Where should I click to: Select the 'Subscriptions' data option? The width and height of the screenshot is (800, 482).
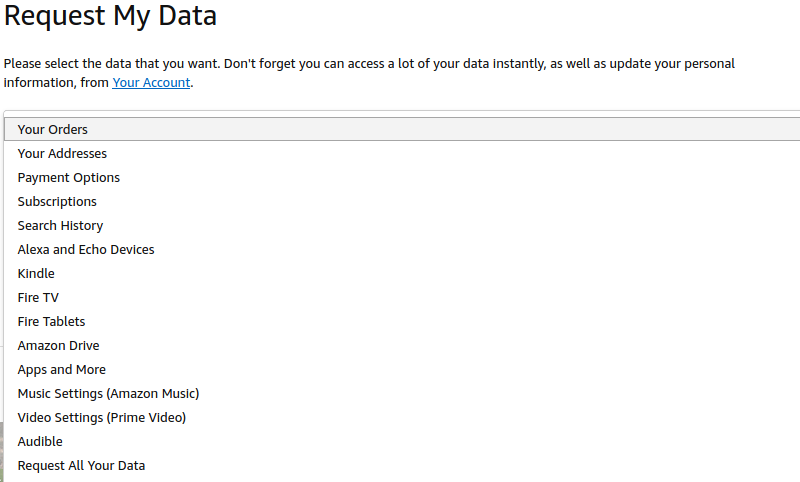pyautogui.click(x=57, y=202)
